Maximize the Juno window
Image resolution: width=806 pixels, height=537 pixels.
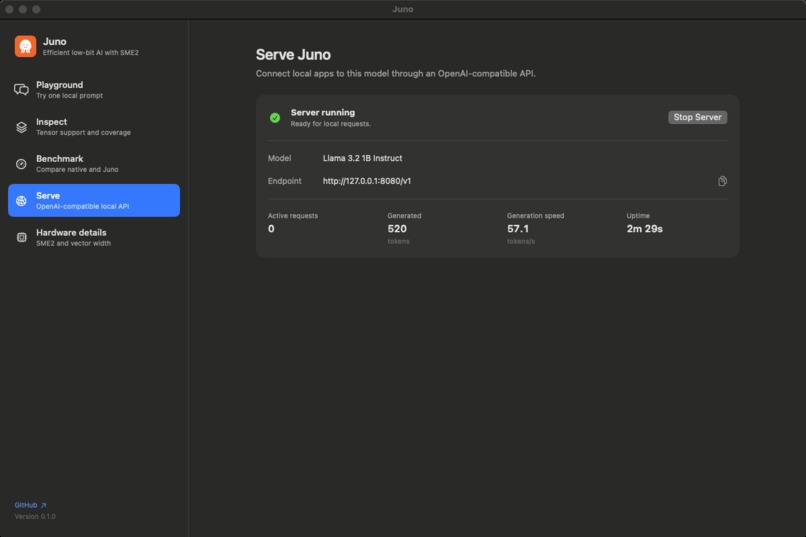(x=36, y=9)
